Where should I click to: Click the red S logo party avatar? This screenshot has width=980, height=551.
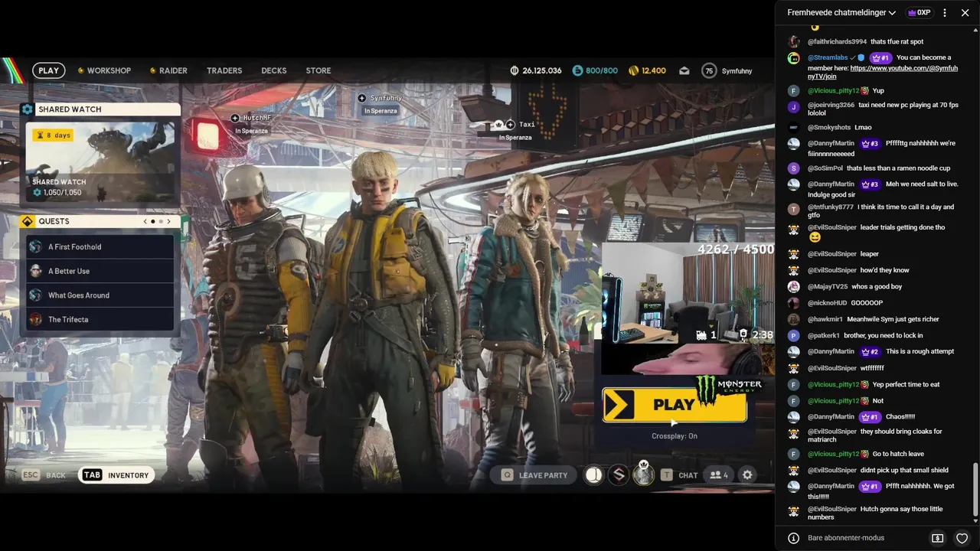click(x=619, y=475)
